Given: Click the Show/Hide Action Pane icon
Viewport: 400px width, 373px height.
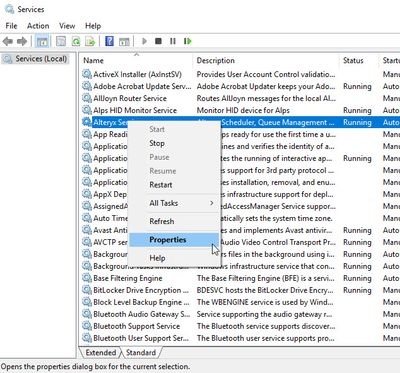Looking at the screenshot, I should pos(124,41).
